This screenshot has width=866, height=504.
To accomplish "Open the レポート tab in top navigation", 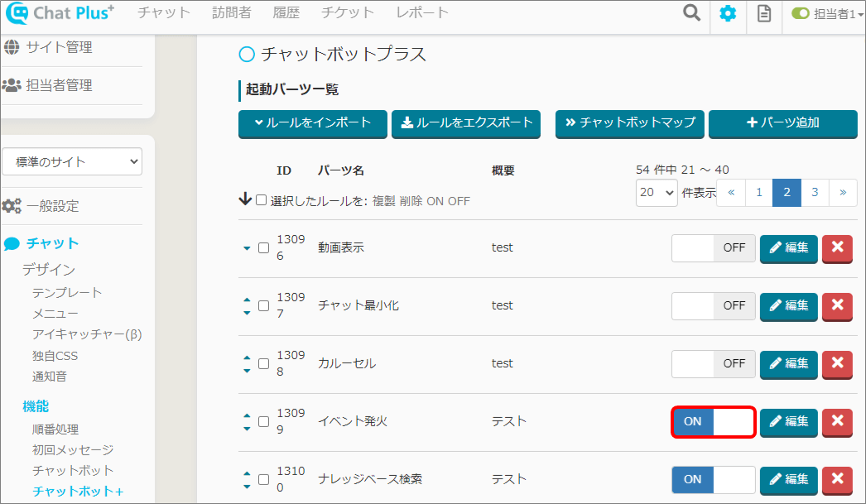I will pyautogui.click(x=422, y=12).
